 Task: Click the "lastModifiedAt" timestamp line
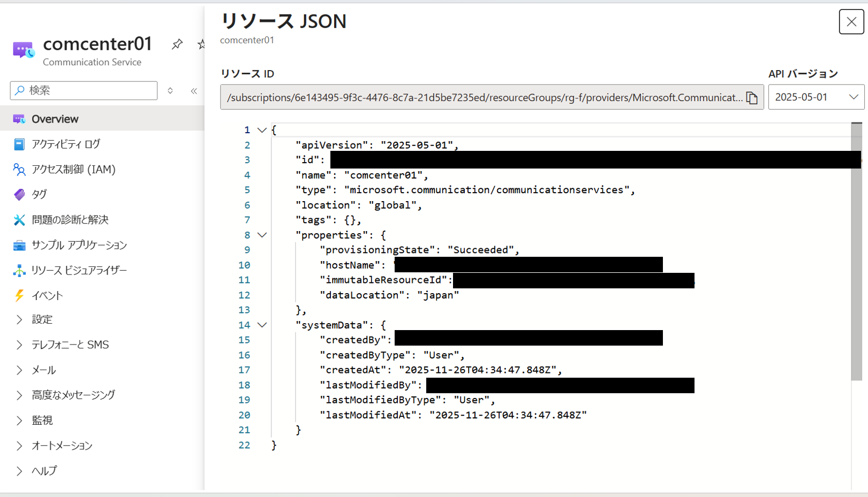click(454, 415)
